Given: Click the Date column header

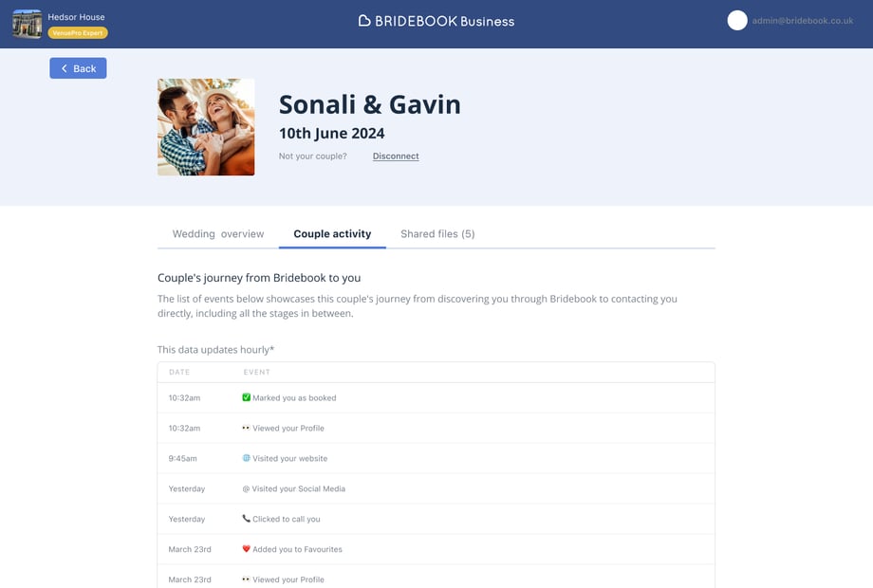Looking at the screenshot, I should (x=179, y=373).
